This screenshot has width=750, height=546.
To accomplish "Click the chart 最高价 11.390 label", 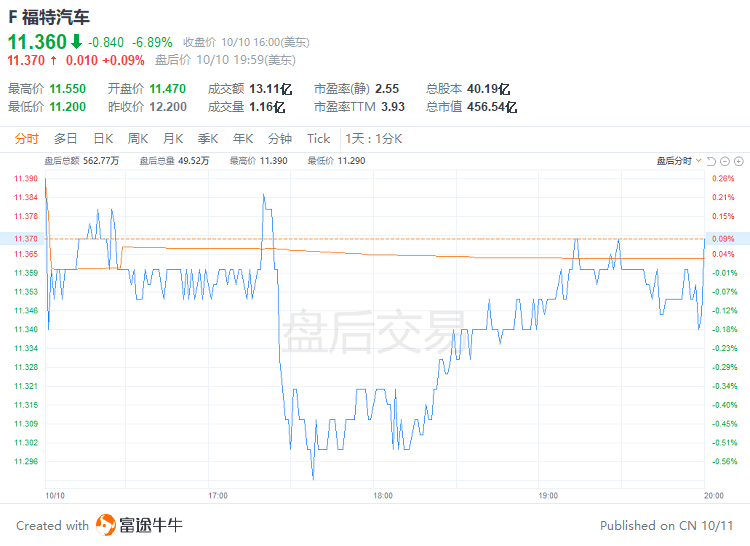I will (x=258, y=161).
